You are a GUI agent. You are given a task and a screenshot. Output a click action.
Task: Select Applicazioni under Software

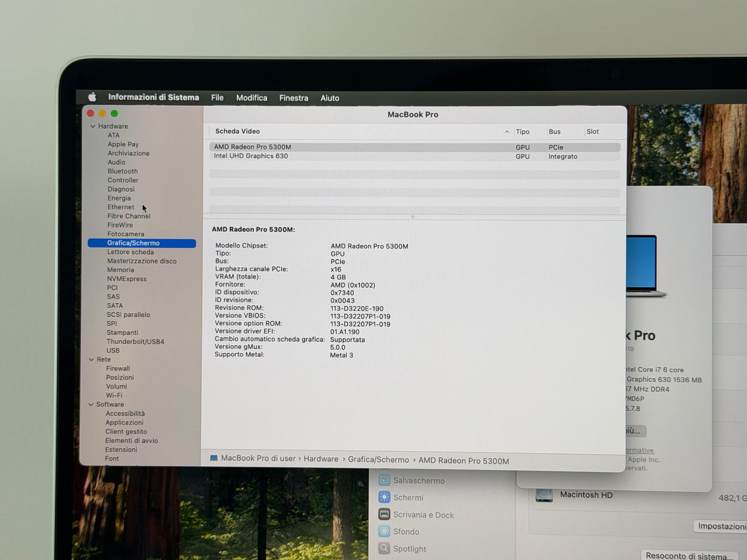pyautogui.click(x=124, y=423)
